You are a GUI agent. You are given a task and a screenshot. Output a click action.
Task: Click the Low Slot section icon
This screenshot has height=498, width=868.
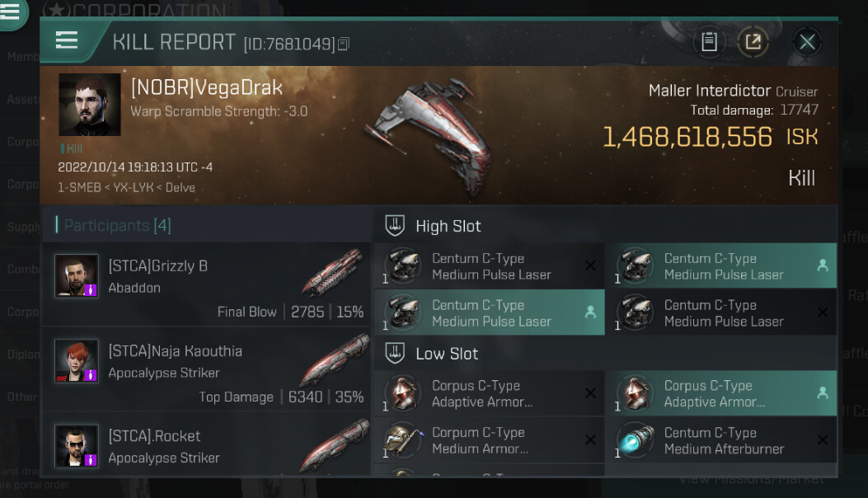(x=395, y=353)
